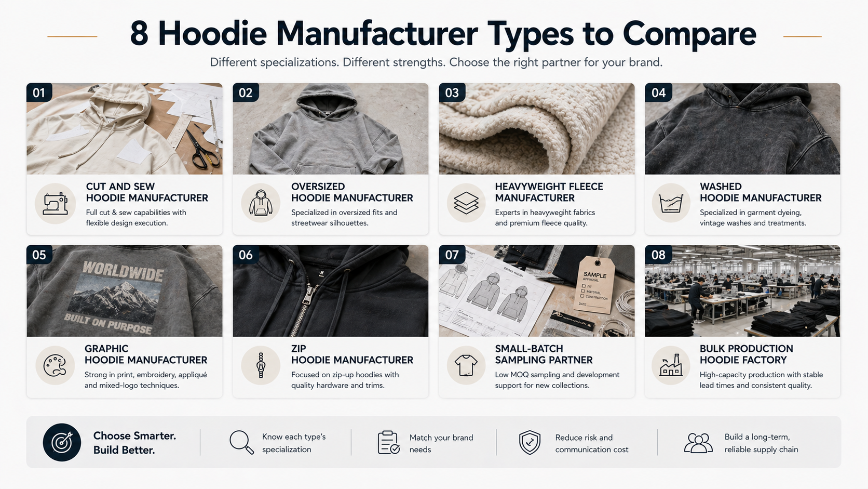This screenshot has width=868, height=489.
Task: Select the paint palette icon
Action: (x=55, y=365)
